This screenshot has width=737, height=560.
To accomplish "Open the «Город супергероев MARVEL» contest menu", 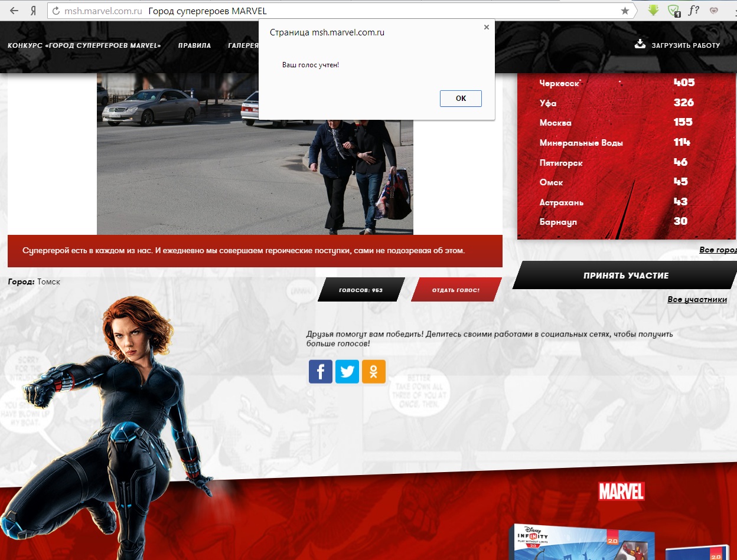I will point(84,45).
